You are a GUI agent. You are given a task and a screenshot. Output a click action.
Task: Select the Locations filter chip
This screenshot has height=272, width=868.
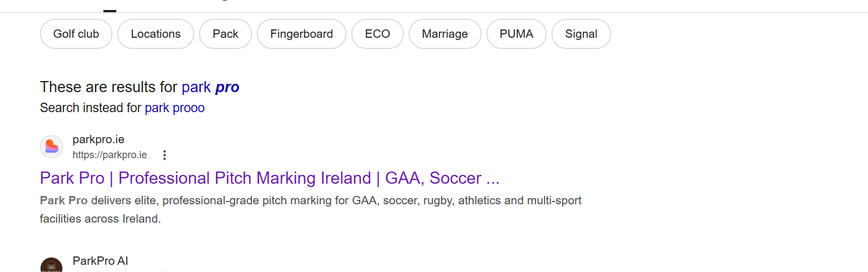[x=156, y=34]
